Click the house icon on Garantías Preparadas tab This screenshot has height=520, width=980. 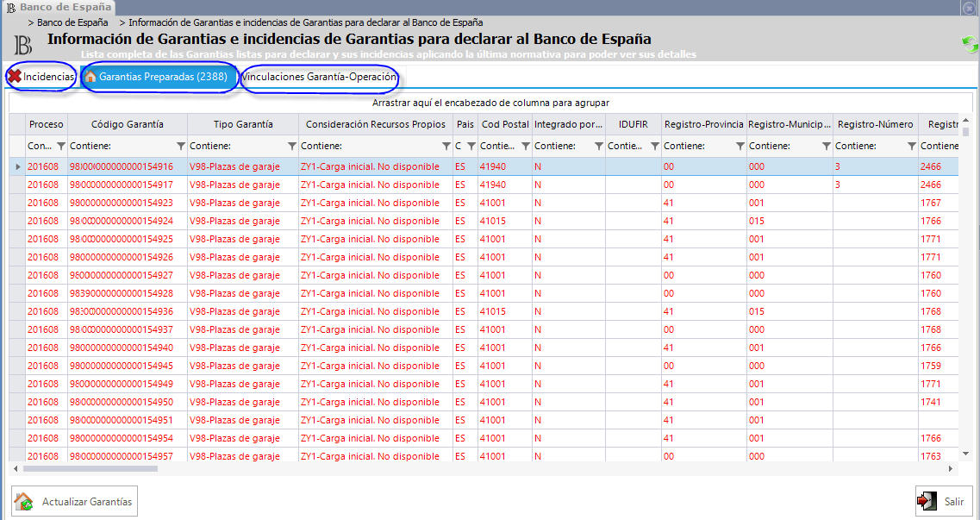click(91, 77)
